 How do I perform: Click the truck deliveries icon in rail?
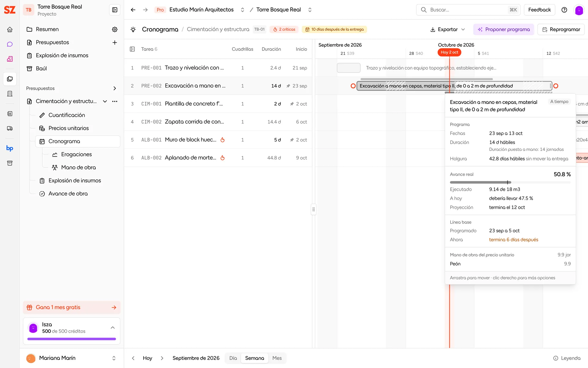click(x=10, y=128)
